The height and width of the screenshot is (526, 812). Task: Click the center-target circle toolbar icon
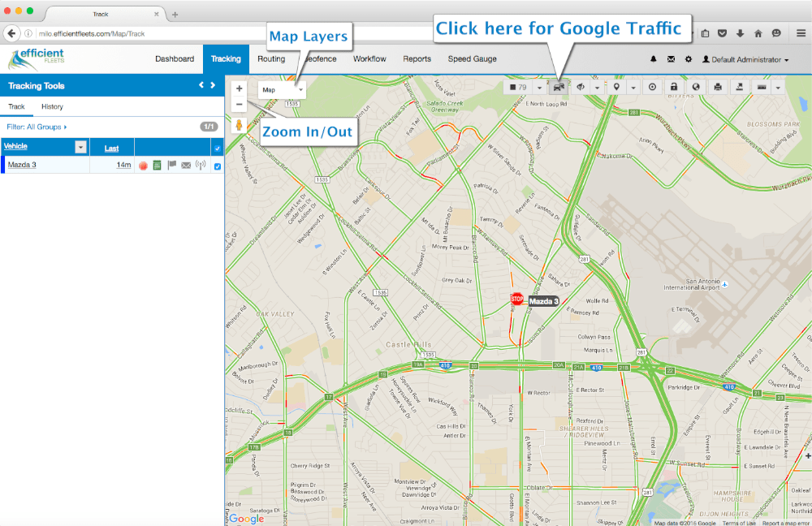[x=652, y=87]
